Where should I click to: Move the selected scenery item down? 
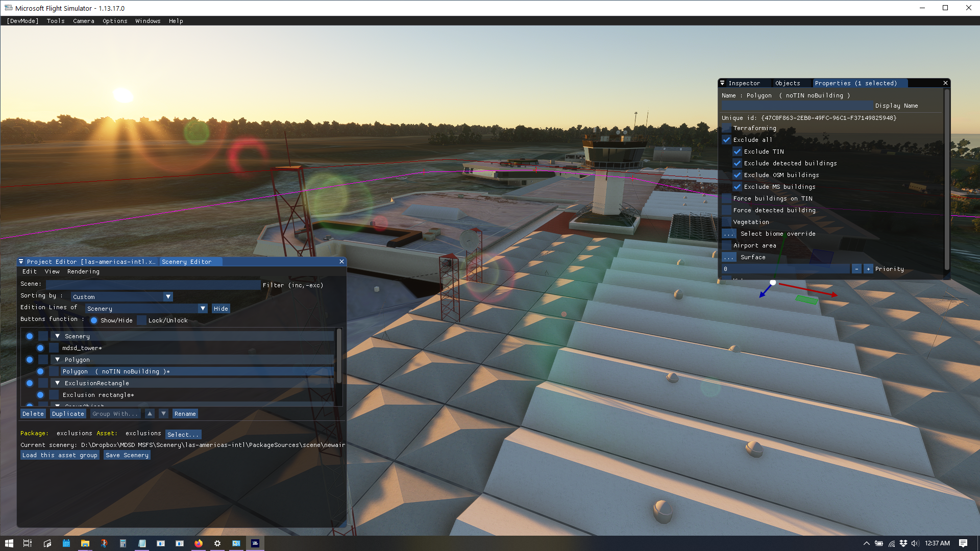tap(163, 414)
